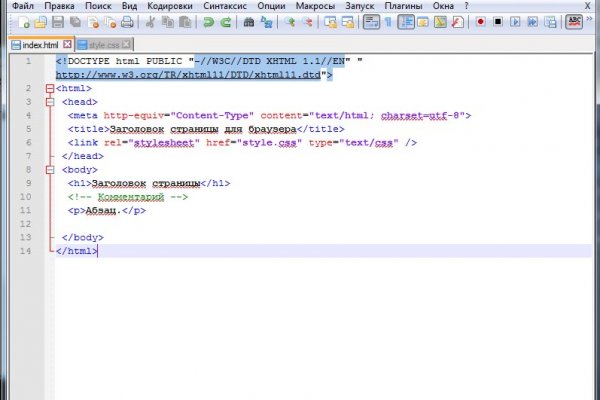Collapse the <html> fold marker
This screenshot has width=600, height=400.
tap(49, 88)
